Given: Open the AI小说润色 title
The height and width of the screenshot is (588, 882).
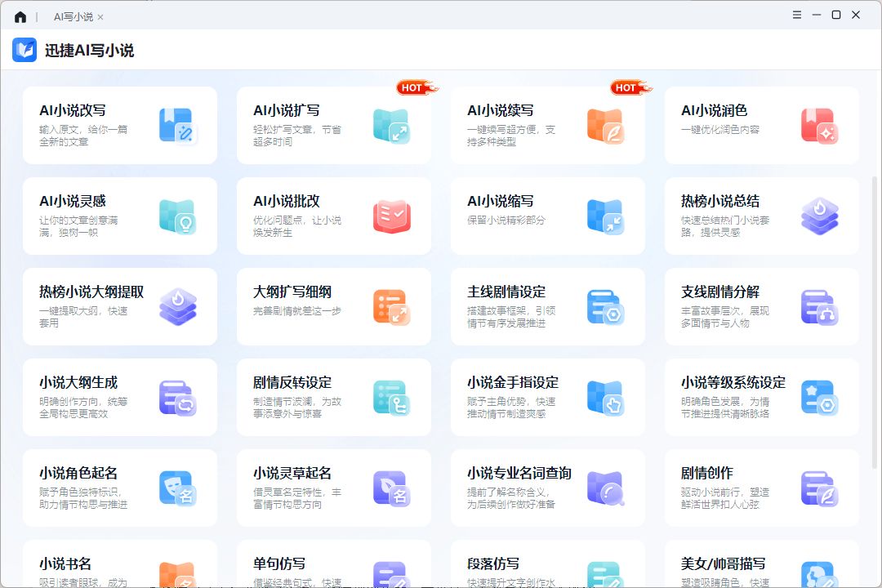Looking at the screenshot, I should click(x=714, y=110).
